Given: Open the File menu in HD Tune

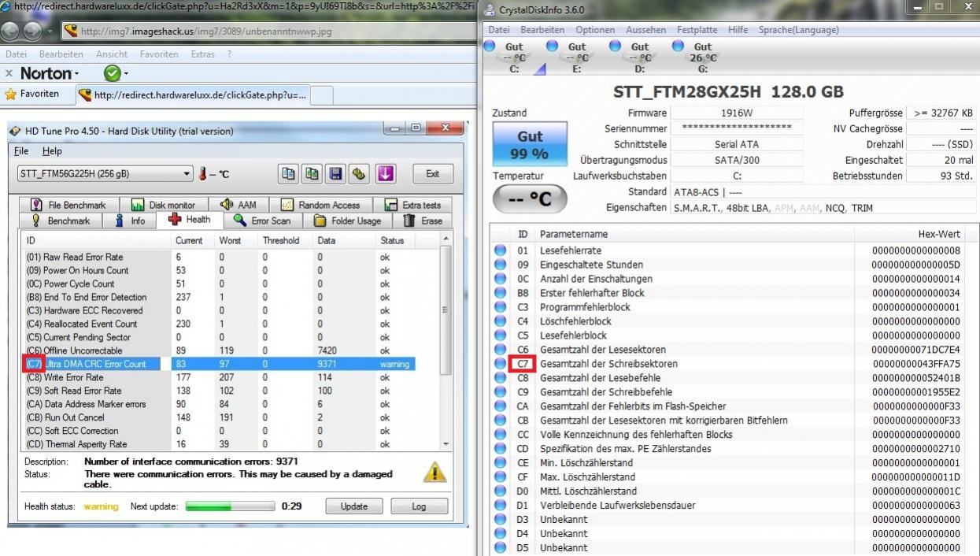Looking at the screenshot, I should coord(21,151).
